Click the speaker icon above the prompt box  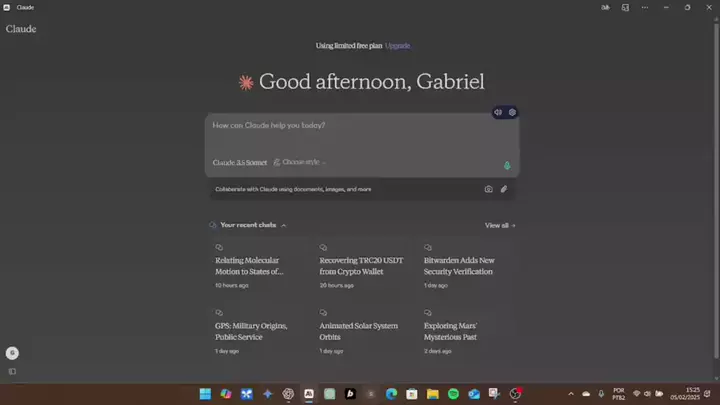498,112
